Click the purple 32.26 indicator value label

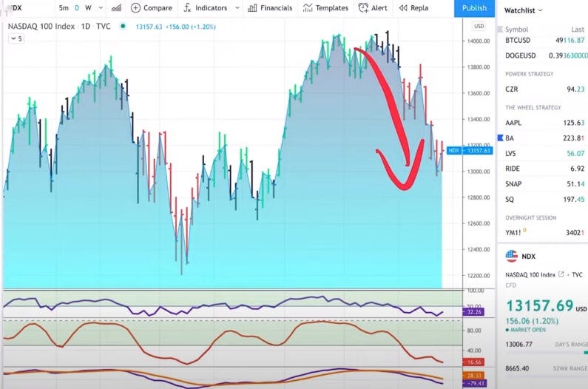[x=474, y=312]
